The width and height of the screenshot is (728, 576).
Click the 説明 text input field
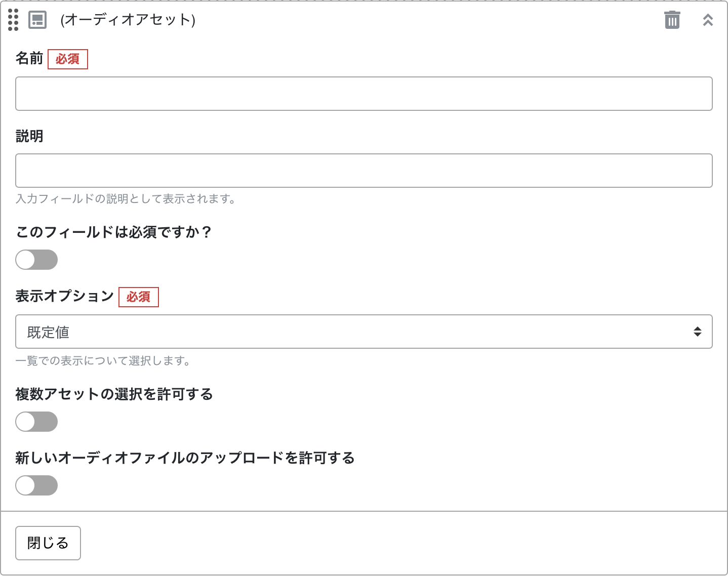363,171
